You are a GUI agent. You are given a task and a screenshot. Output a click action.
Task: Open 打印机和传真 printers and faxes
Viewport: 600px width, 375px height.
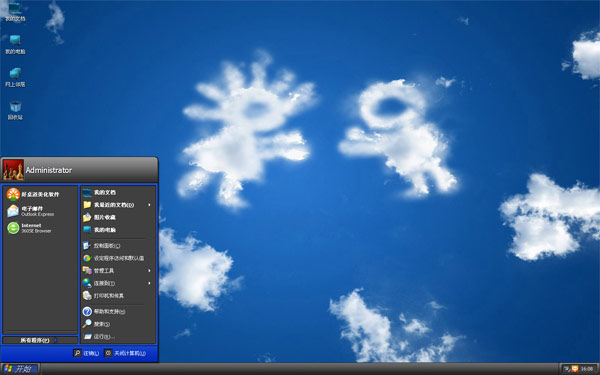(117, 296)
